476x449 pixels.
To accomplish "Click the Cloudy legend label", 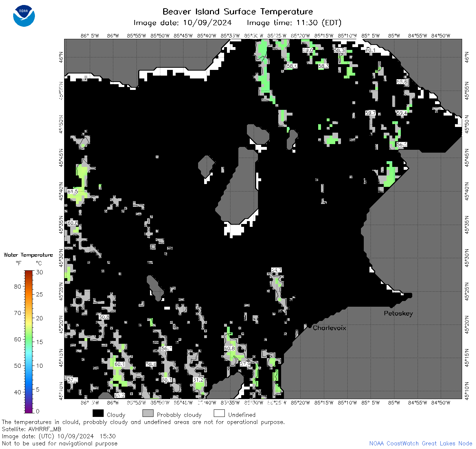I will coord(116,415).
